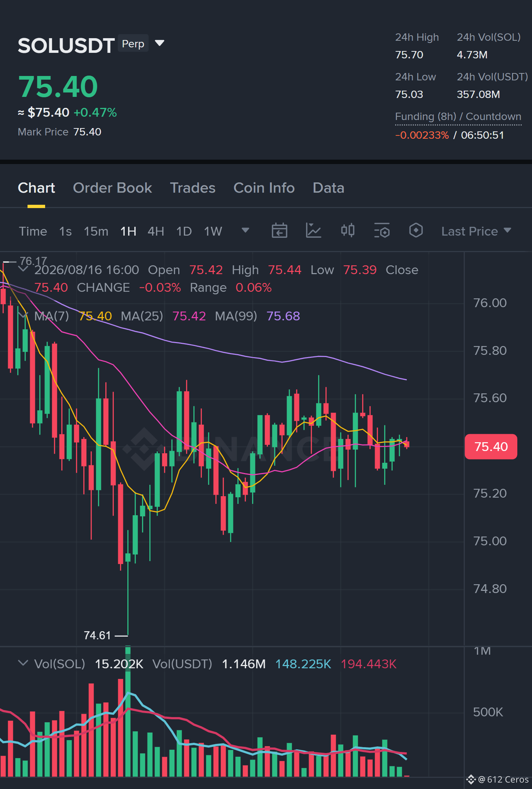Click the countdown timer 06:50:51
The height and width of the screenshot is (789, 532).
tap(482, 135)
